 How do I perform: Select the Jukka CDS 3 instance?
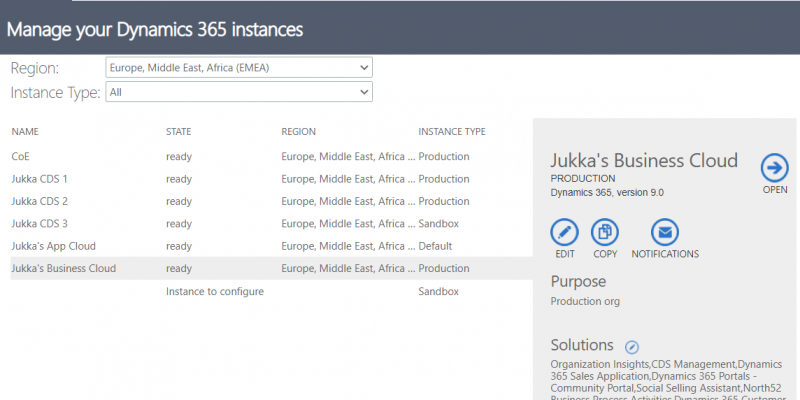click(271, 224)
